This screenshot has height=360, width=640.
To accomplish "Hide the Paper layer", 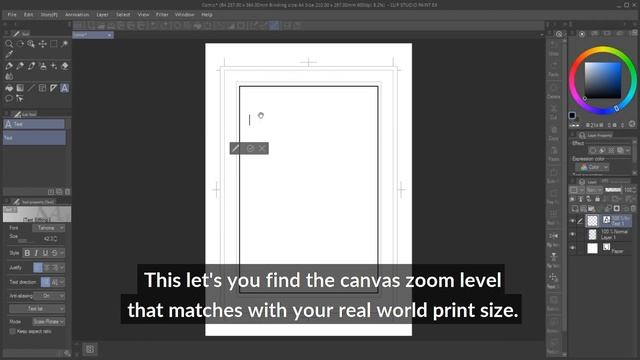I will pos(572,248).
